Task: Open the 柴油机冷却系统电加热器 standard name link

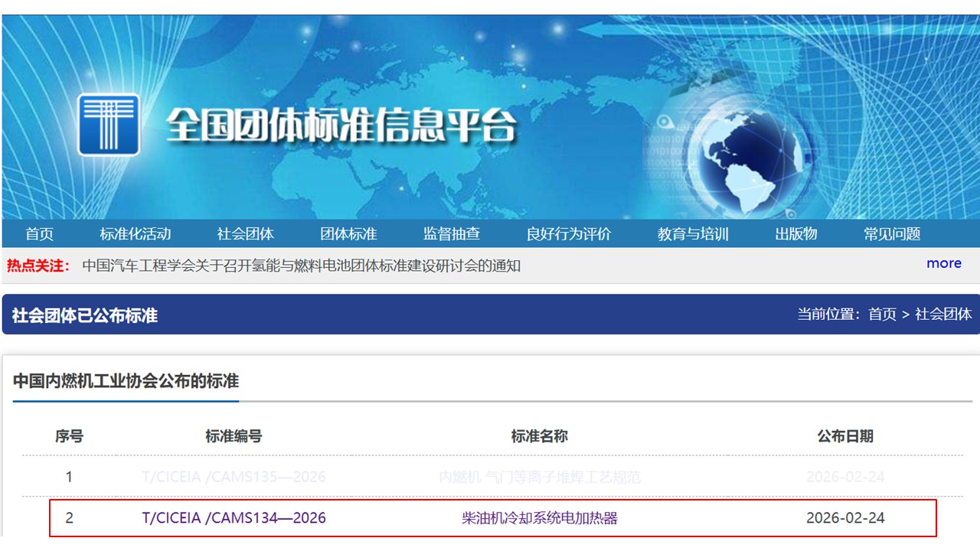Action: coord(539,518)
